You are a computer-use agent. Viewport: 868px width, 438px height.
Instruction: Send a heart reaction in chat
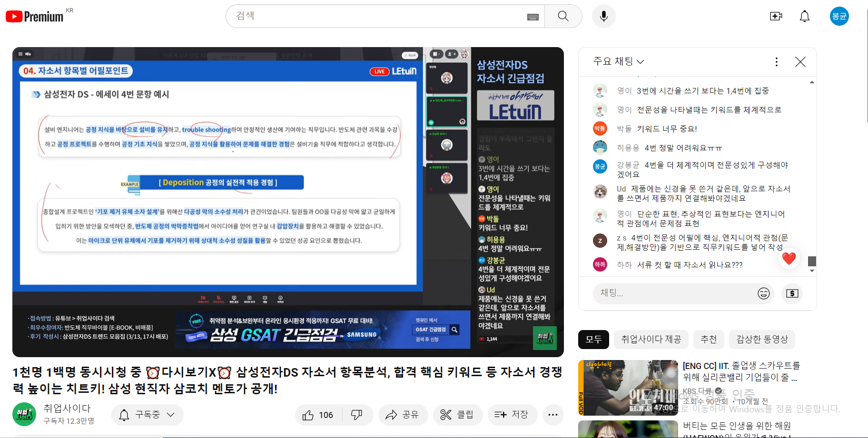pyautogui.click(x=789, y=259)
